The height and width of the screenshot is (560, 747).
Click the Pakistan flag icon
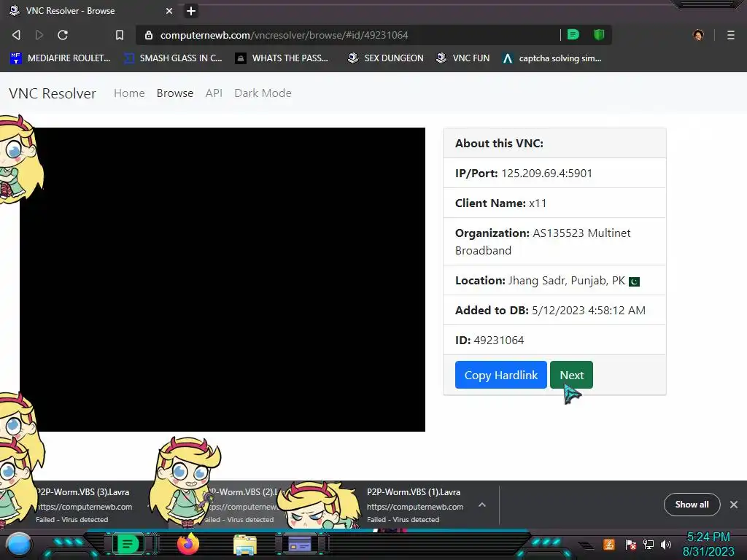(634, 281)
